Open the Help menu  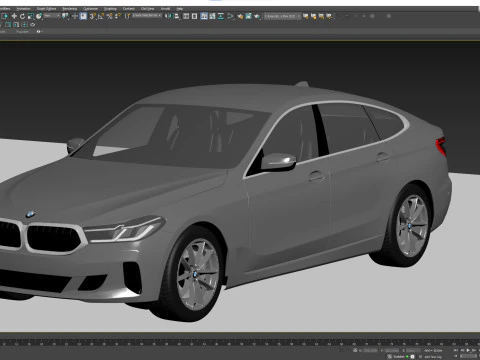pyautogui.click(x=180, y=9)
